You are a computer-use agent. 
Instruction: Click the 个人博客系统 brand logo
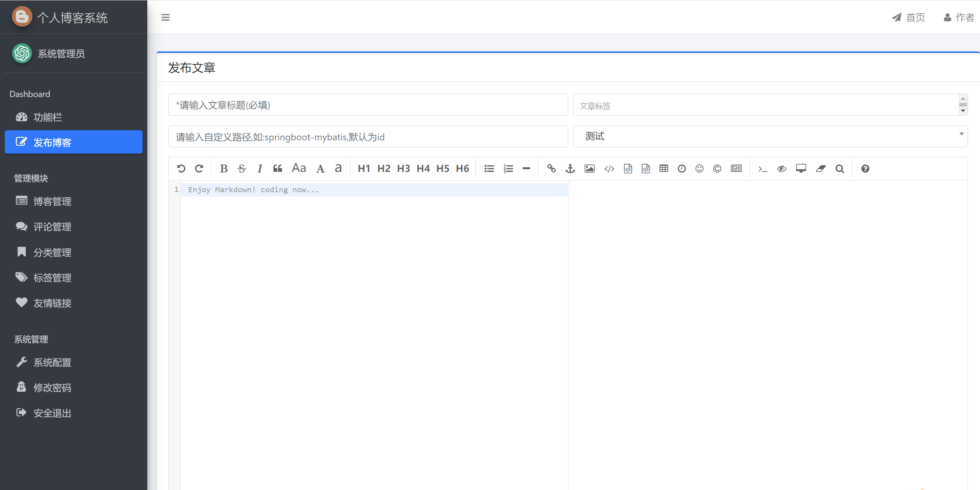(22, 17)
